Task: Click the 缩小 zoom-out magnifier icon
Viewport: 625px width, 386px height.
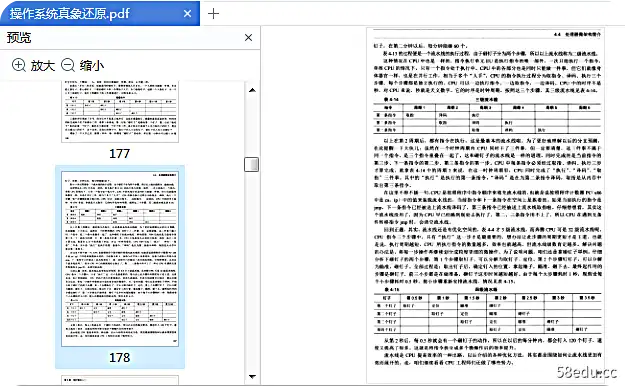Action: (68, 65)
